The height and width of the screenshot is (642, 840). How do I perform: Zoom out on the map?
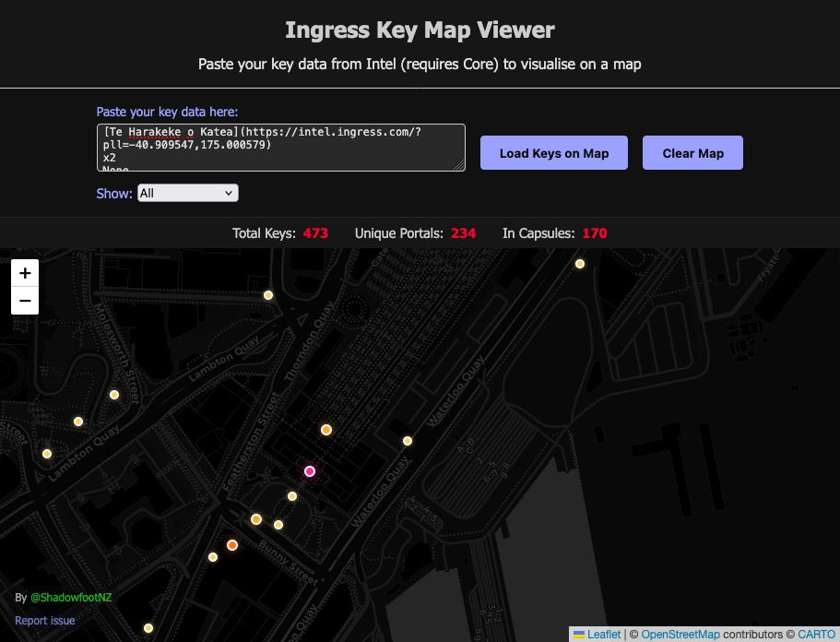pos(25,301)
